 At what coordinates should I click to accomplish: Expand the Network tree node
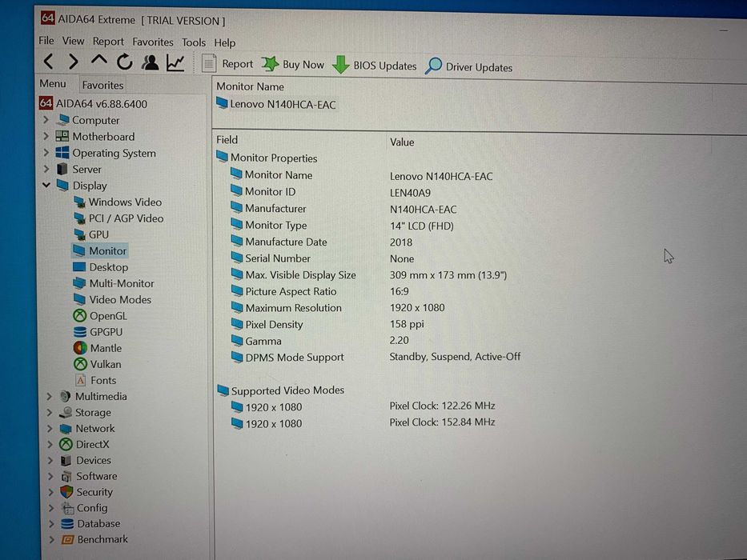tap(50, 428)
